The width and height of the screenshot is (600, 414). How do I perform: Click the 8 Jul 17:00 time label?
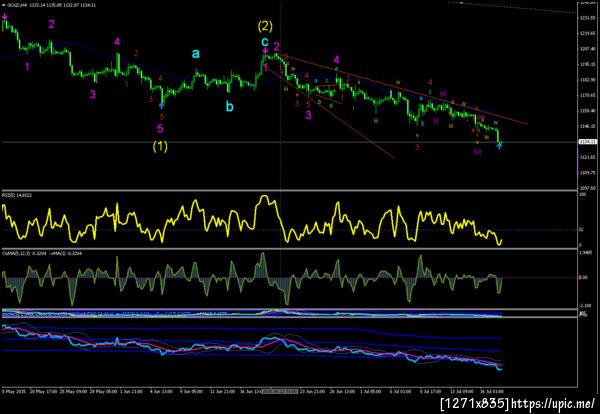click(430, 392)
